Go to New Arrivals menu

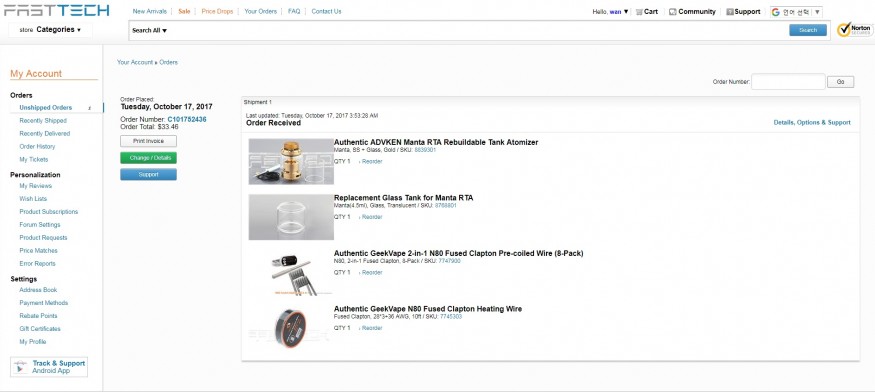pyautogui.click(x=150, y=11)
